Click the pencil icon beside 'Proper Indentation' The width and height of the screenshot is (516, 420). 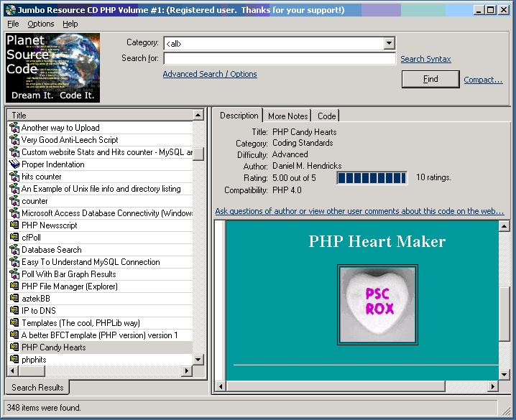point(14,164)
